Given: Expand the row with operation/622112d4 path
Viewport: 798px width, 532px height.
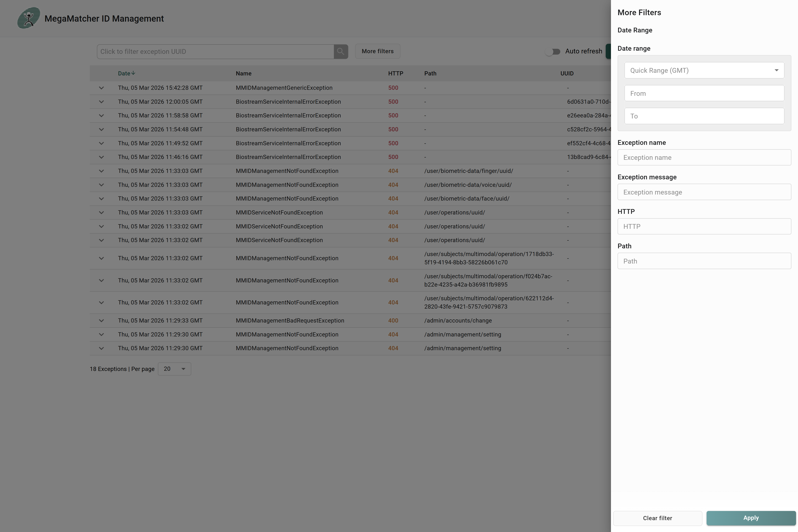Looking at the screenshot, I should tap(101, 303).
